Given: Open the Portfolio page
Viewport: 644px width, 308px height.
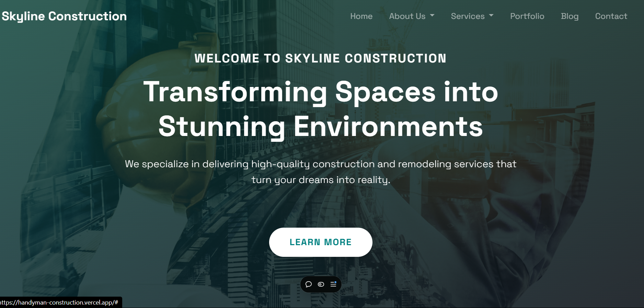Looking at the screenshot, I should 527,16.
